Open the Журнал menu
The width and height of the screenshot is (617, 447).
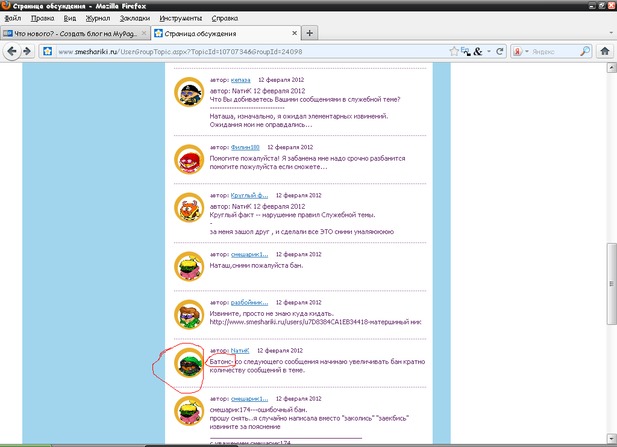click(x=98, y=18)
